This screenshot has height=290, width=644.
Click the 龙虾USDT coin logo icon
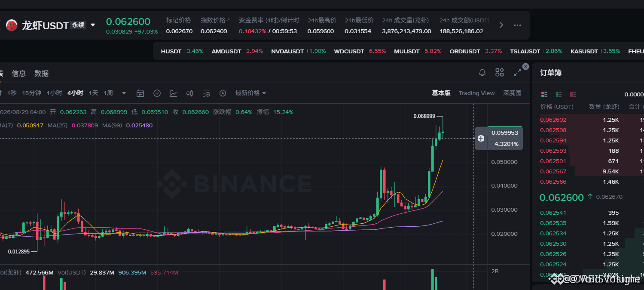coord(12,25)
